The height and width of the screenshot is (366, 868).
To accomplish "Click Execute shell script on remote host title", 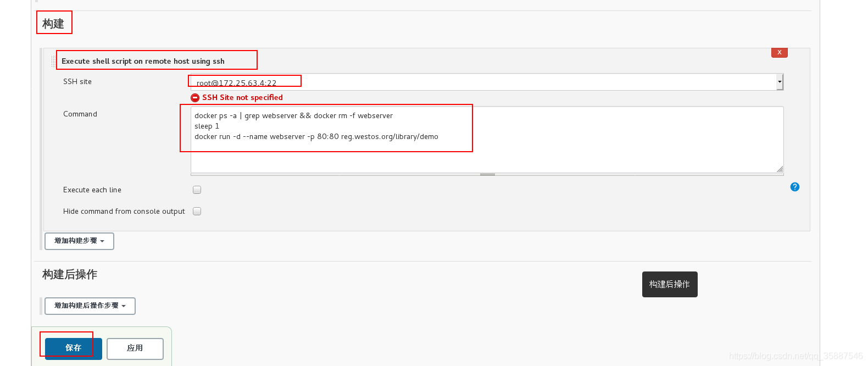I will [x=143, y=61].
